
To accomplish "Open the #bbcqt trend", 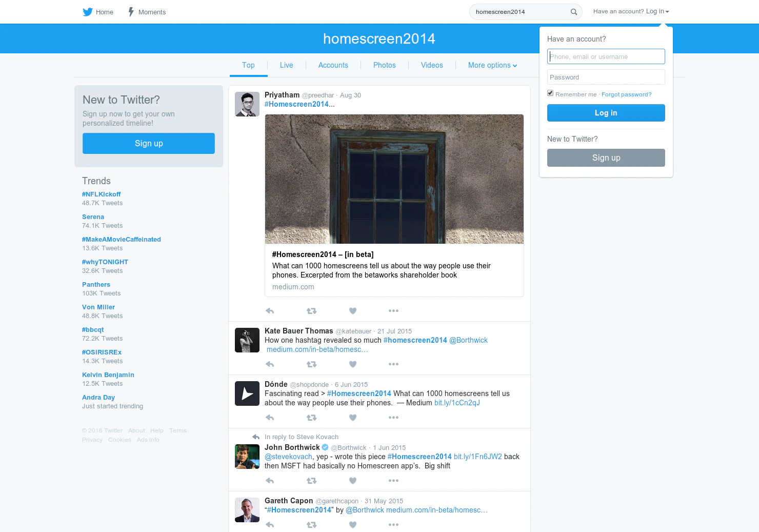I will [x=93, y=330].
